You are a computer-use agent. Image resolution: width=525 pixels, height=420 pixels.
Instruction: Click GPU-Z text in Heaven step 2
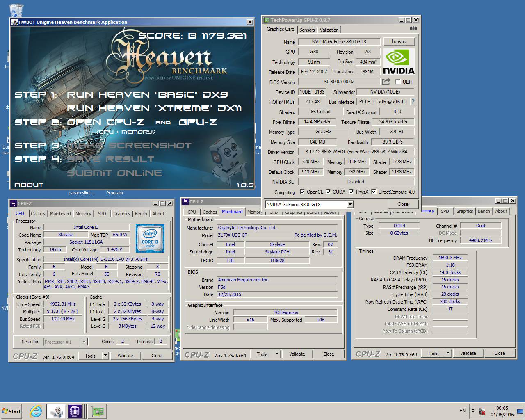point(198,122)
